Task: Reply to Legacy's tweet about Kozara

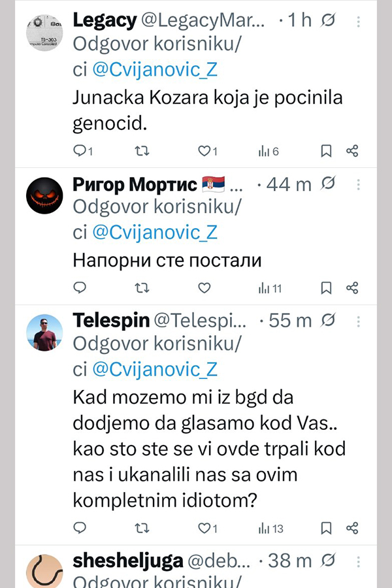Action: point(80,151)
